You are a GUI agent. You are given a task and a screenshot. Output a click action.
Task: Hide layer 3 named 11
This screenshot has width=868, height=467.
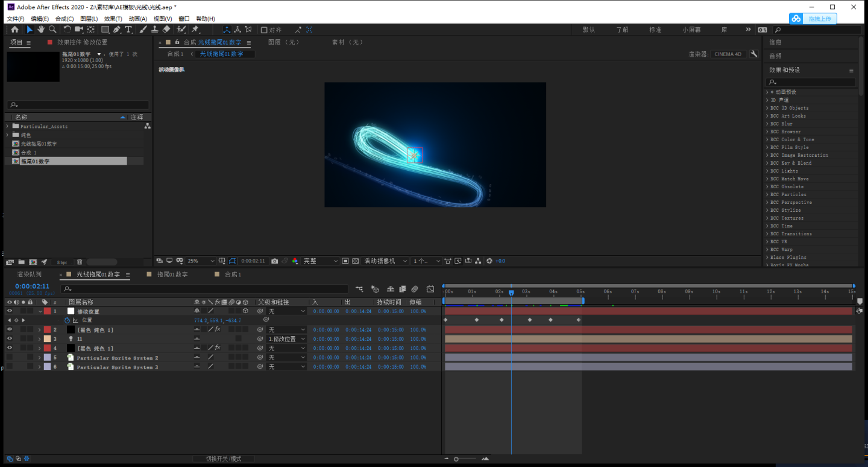click(10, 339)
